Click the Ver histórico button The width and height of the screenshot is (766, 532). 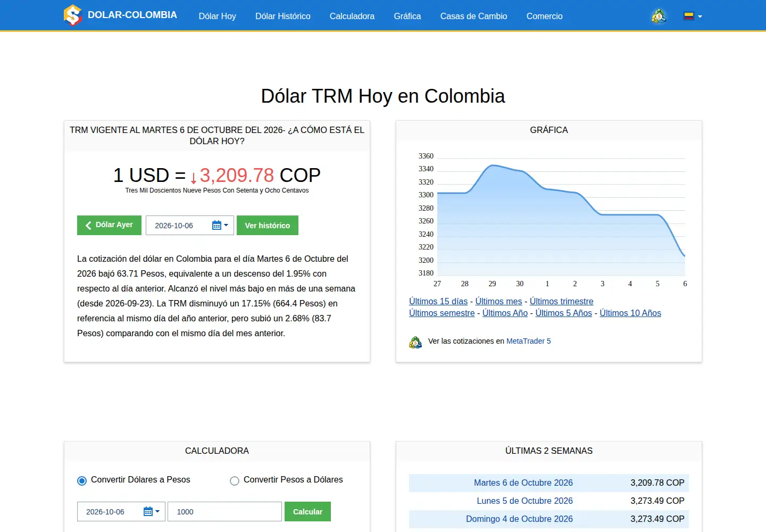tap(268, 225)
